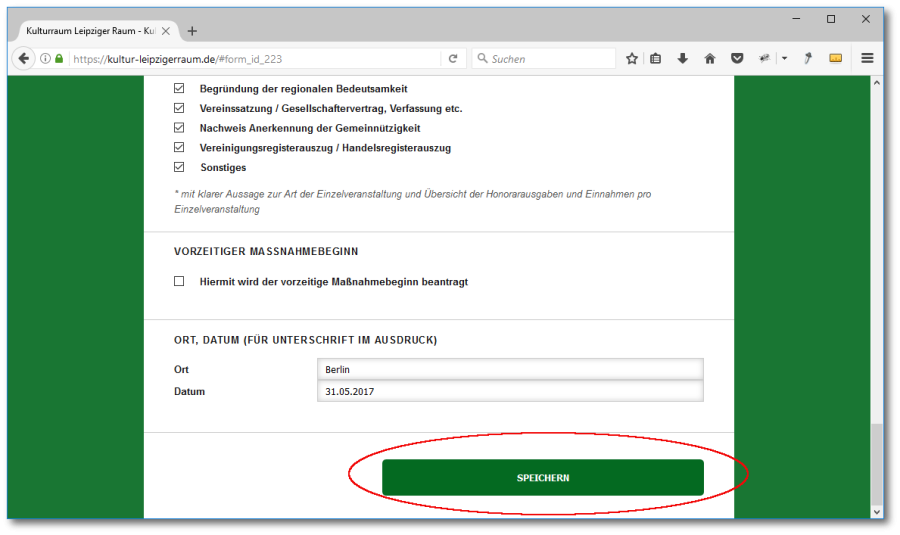900x535 pixels.
Task: Uncheck Vereinigungsregisterauszug / Handelsregisterauszug checkbox
Action: [x=179, y=148]
